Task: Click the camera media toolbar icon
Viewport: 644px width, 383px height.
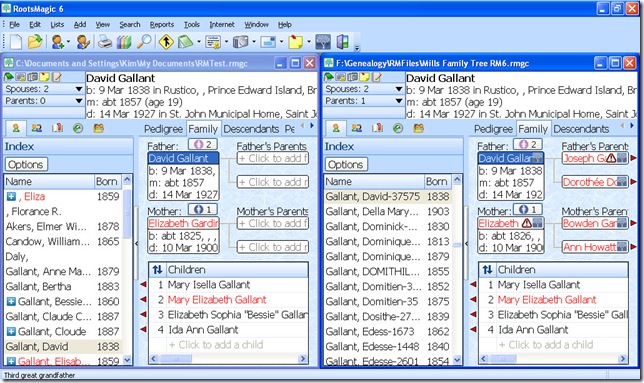Action: (241, 41)
